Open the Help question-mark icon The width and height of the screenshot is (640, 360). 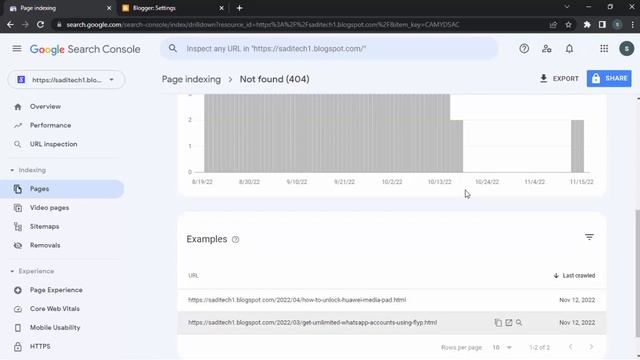pos(524,49)
